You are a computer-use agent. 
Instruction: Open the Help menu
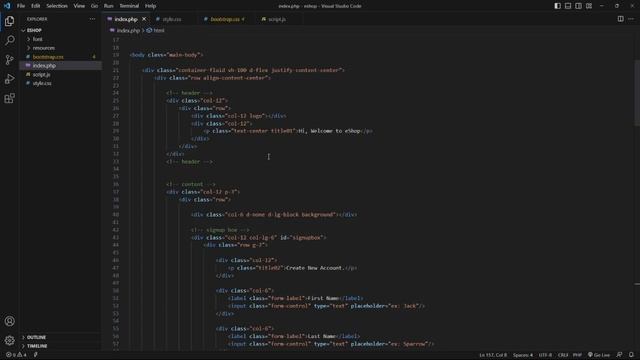151,6
